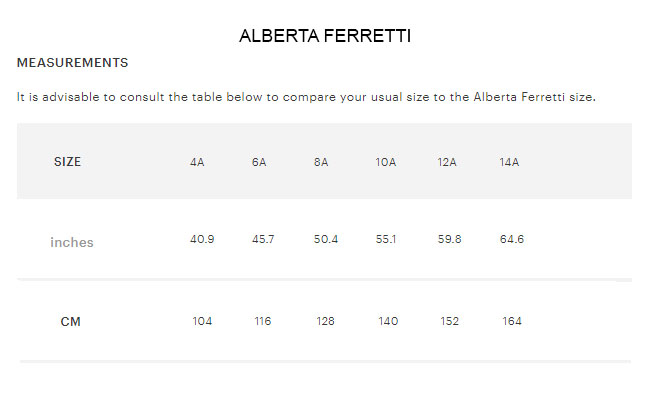Select the 164 centimeter value
This screenshot has height=400, width=650.
(512, 321)
